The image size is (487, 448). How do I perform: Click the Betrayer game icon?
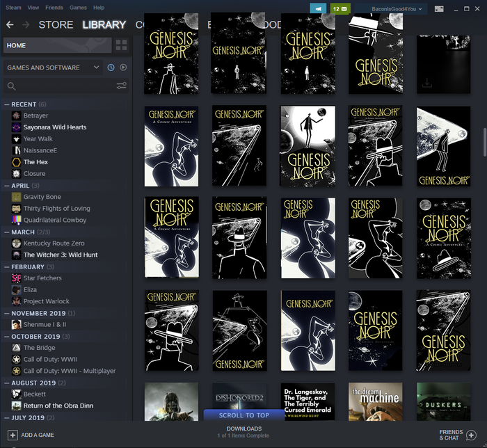(x=17, y=115)
